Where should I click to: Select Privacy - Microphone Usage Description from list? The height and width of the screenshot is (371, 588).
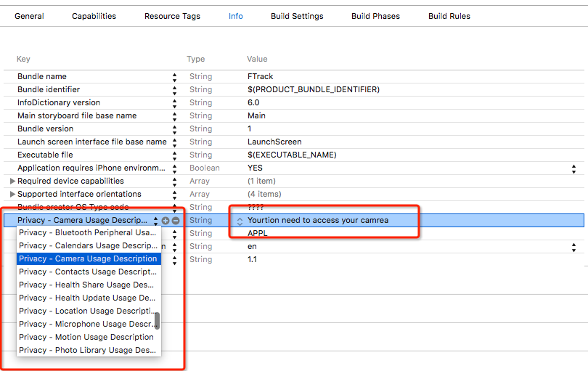click(x=86, y=324)
